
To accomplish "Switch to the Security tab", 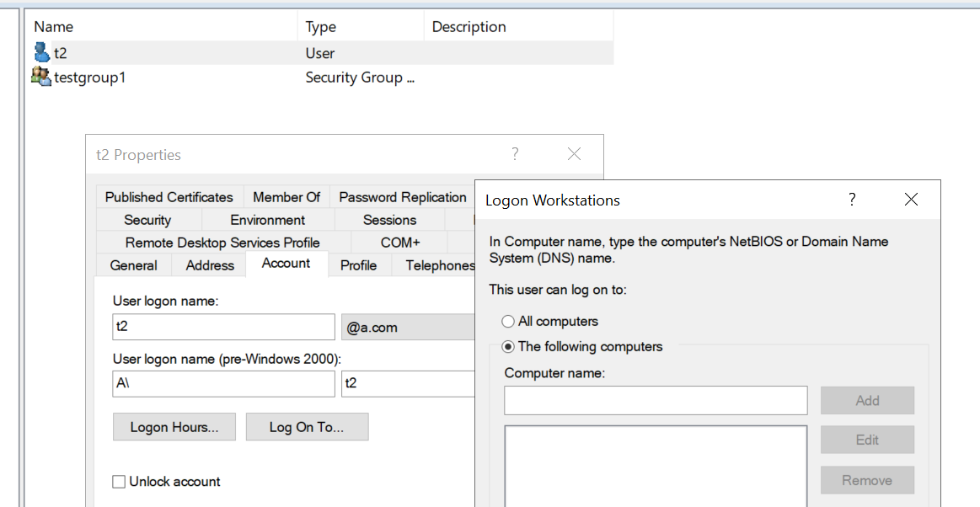I will click(148, 220).
